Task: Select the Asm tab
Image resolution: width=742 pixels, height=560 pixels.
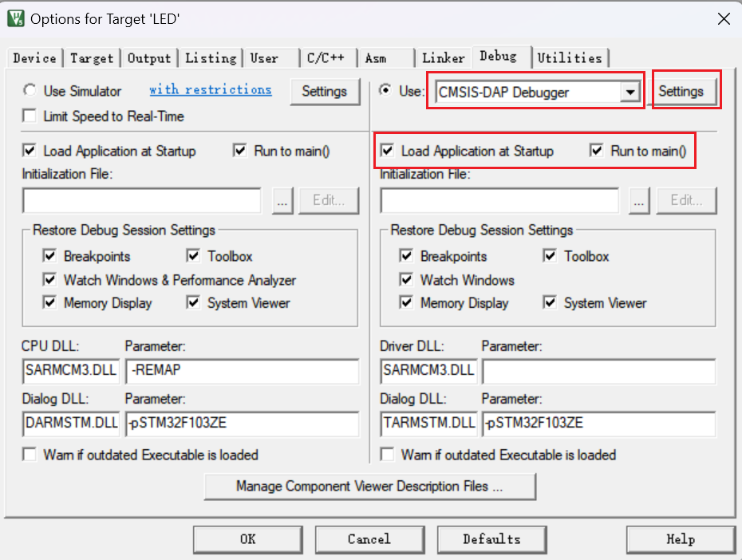Action: point(385,58)
